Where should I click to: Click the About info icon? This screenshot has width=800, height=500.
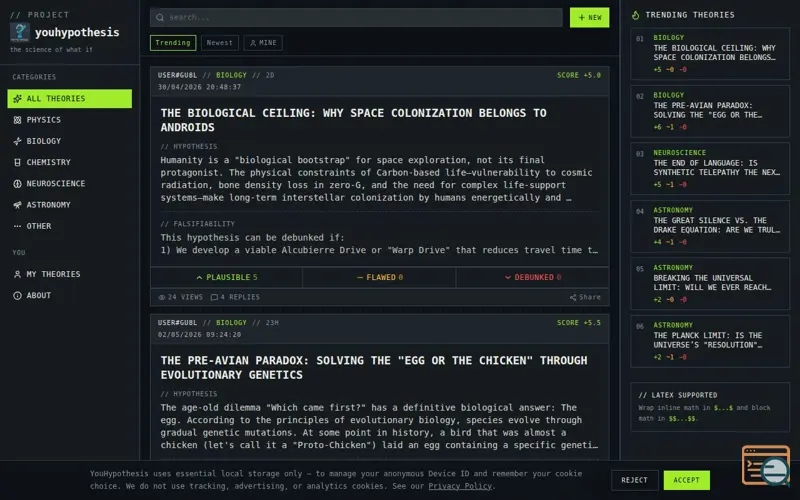(x=17, y=295)
